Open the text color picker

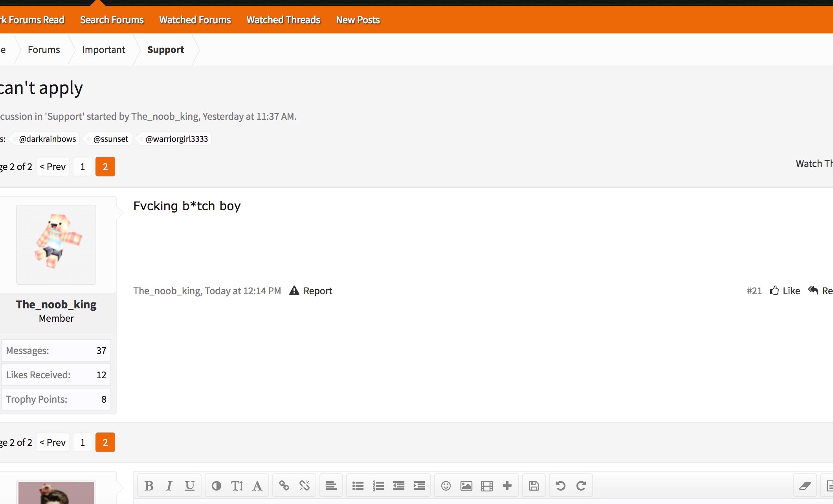217,486
